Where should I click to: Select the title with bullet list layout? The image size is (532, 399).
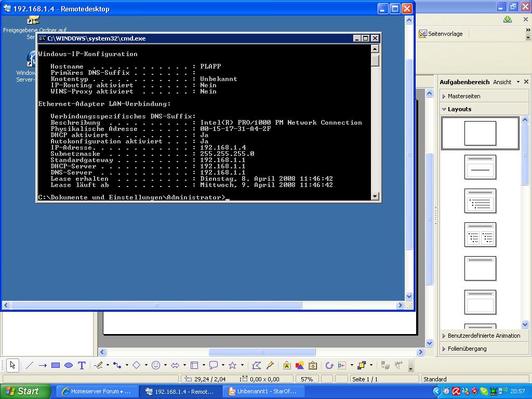[480, 201]
